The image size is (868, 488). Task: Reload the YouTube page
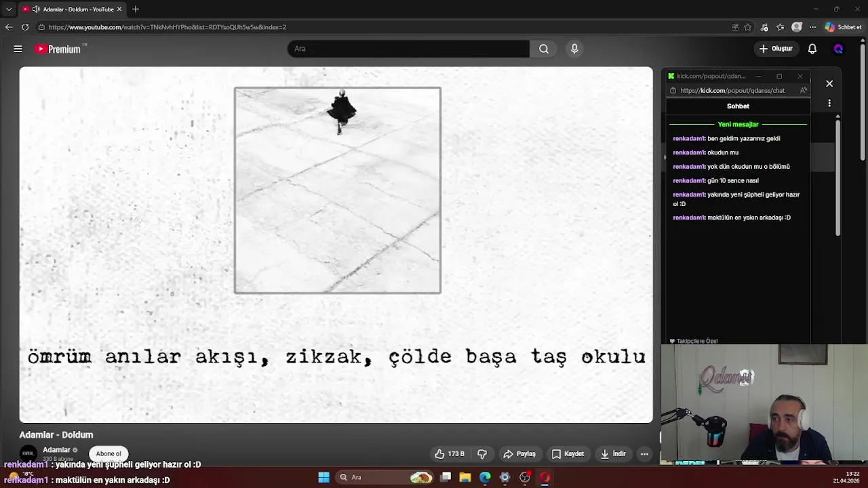25,27
